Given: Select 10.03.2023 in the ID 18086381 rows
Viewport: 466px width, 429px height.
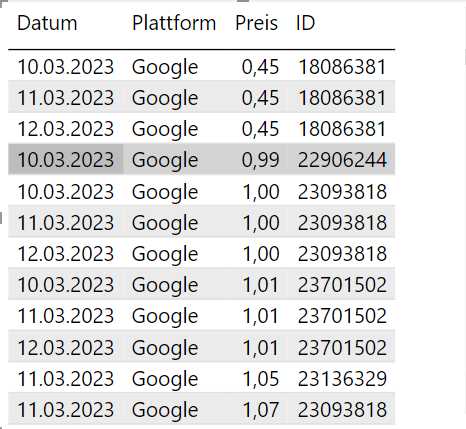Looking at the screenshot, I should pos(65,67).
